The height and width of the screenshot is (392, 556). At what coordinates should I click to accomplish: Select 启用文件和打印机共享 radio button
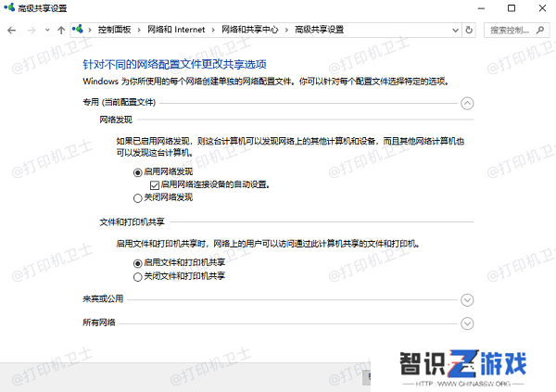(x=137, y=263)
